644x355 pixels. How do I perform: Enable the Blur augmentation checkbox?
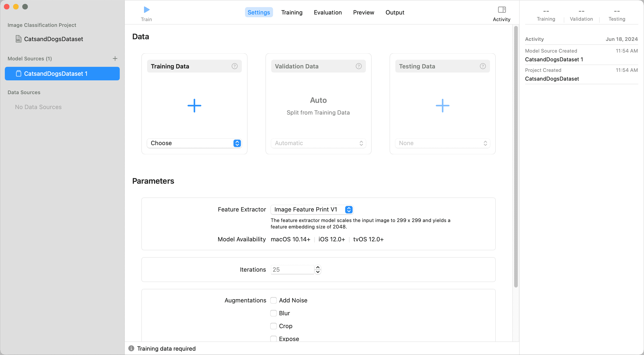274,313
